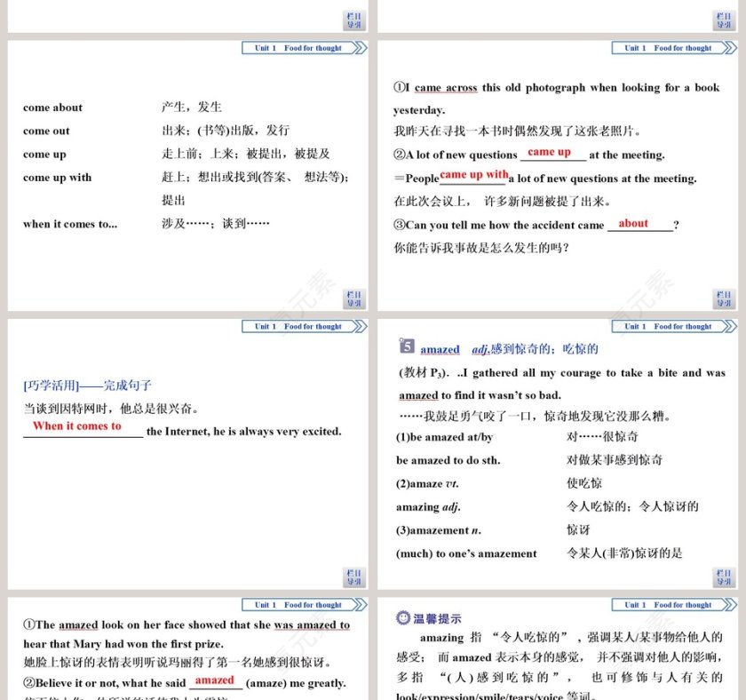Click the chevron beside the bottom-left Unit 1 banner
The width and height of the screenshot is (746, 700).
click(x=359, y=604)
